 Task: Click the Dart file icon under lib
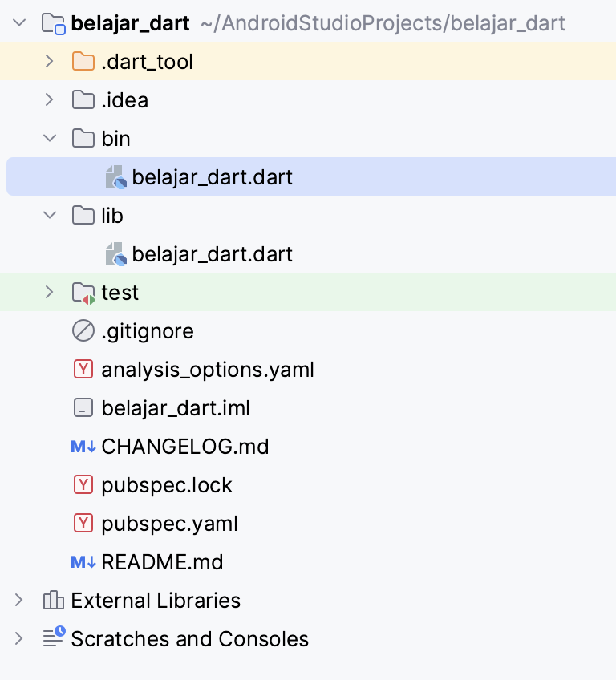pyautogui.click(x=116, y=254)
